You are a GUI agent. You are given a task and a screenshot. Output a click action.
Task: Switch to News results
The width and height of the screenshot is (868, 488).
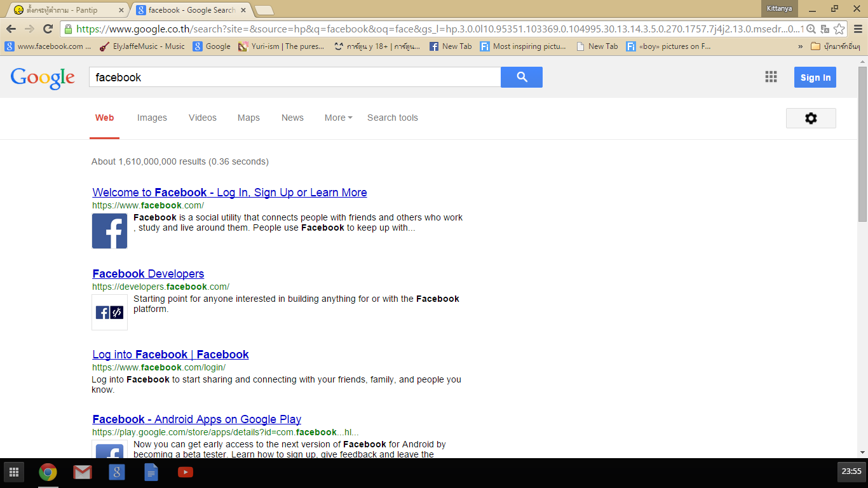pyautogui.click(x=292, y=118)
